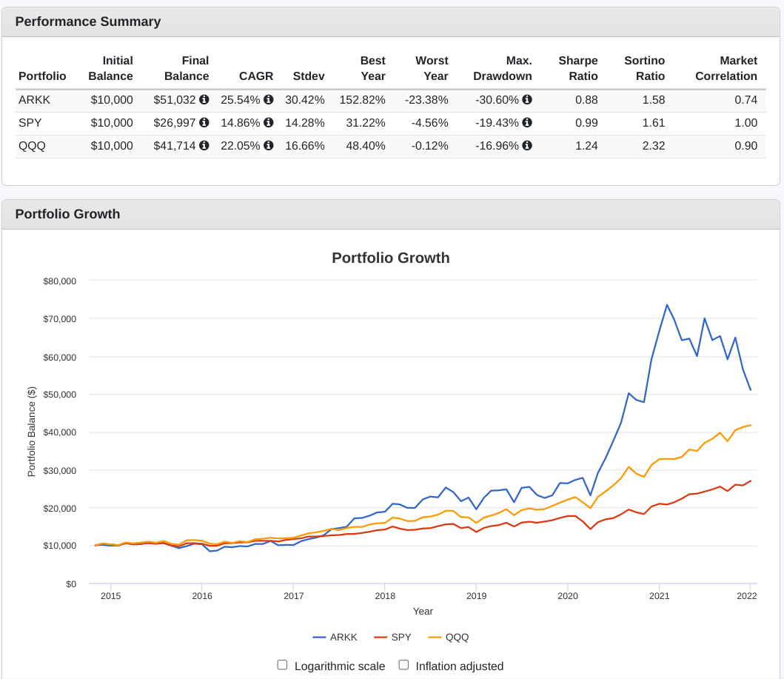Click the chart title Portfolio Growth
Screen dimensions: 784x679
point(391,258)
